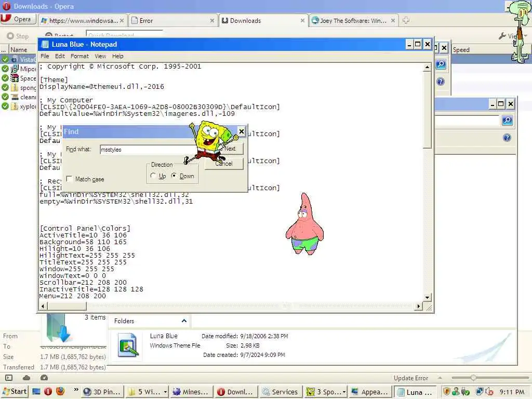Select the Mipo download row
The image size is (532, 399).
19,69
